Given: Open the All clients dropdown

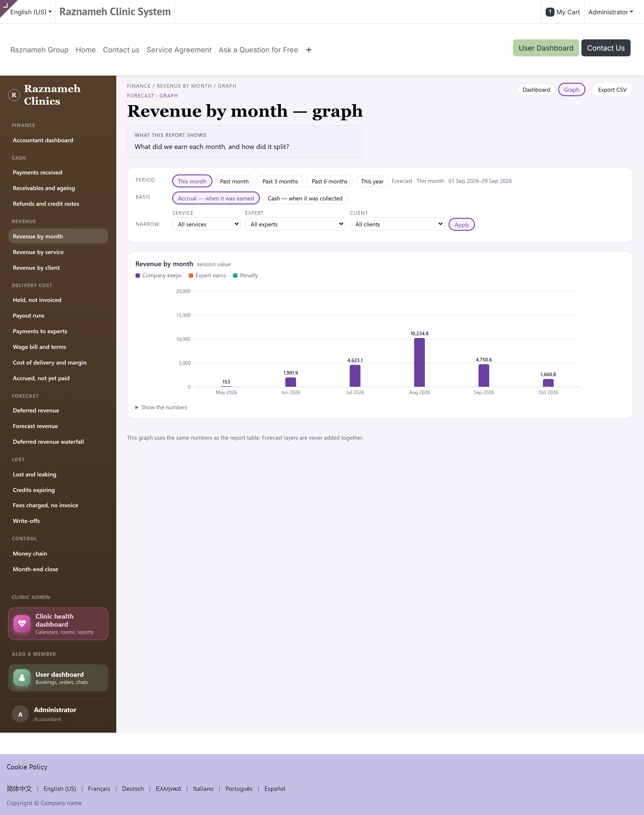Looking at the screenshot, I should click(x=397, y=224).
